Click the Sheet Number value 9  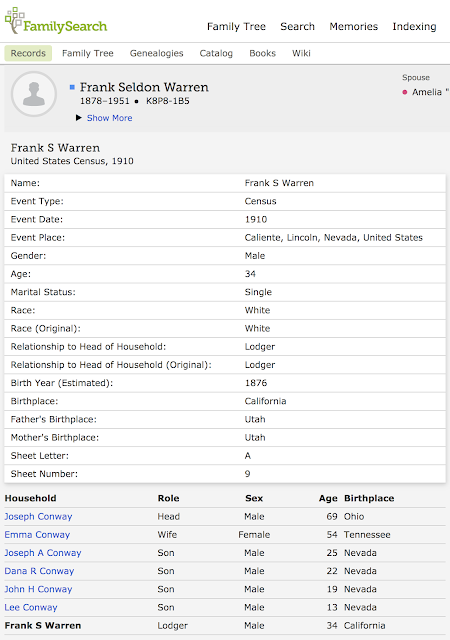(x=247, y=474)
